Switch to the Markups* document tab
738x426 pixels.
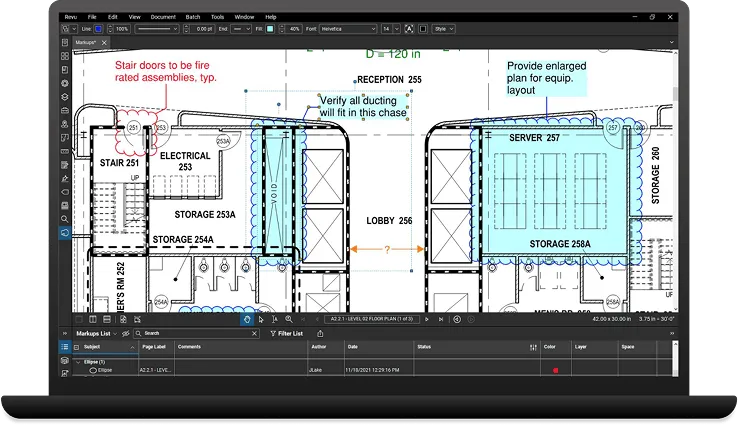(86, 42)
